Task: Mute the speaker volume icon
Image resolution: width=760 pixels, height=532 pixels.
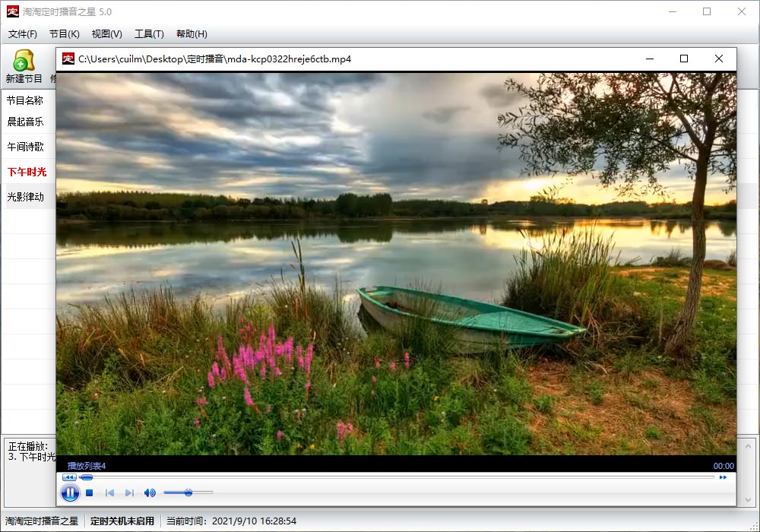Action: click(150, 492)
